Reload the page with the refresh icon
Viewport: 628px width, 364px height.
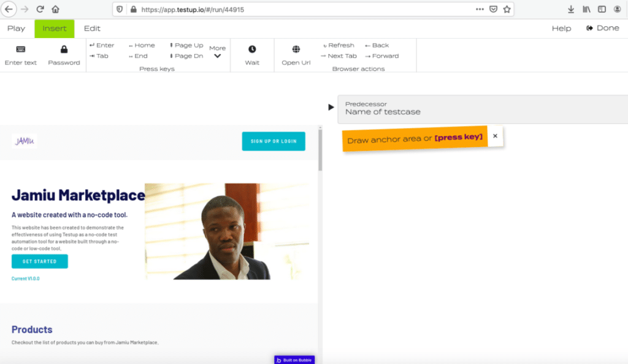pos(40,9)
